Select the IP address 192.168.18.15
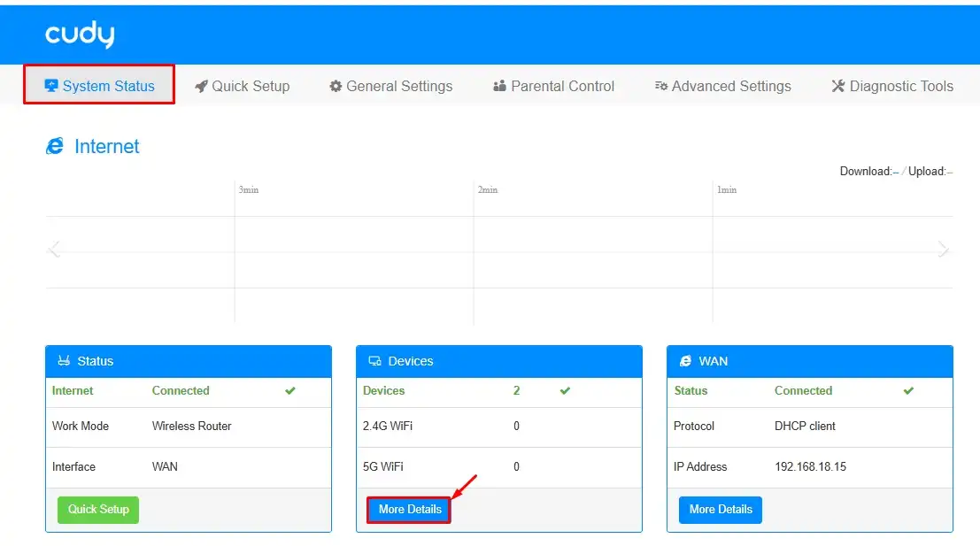Viewport: 980px width, 546px height. click(x=811, y=466)
